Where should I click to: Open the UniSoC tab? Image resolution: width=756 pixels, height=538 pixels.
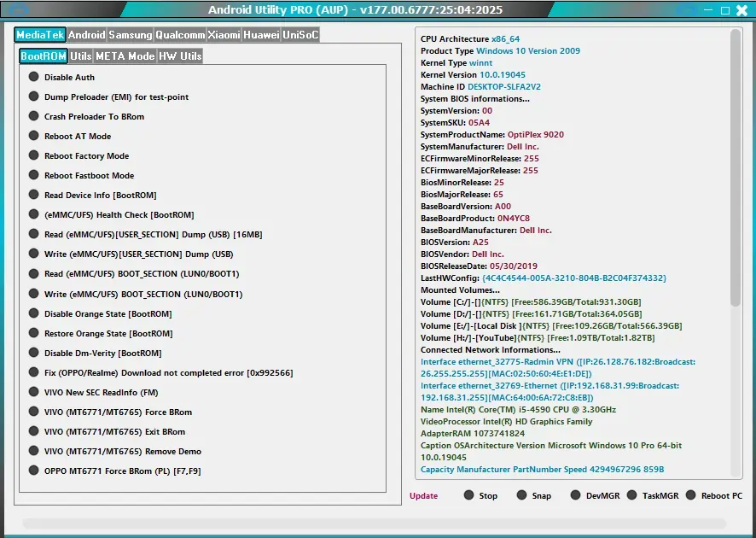(300, 35)
